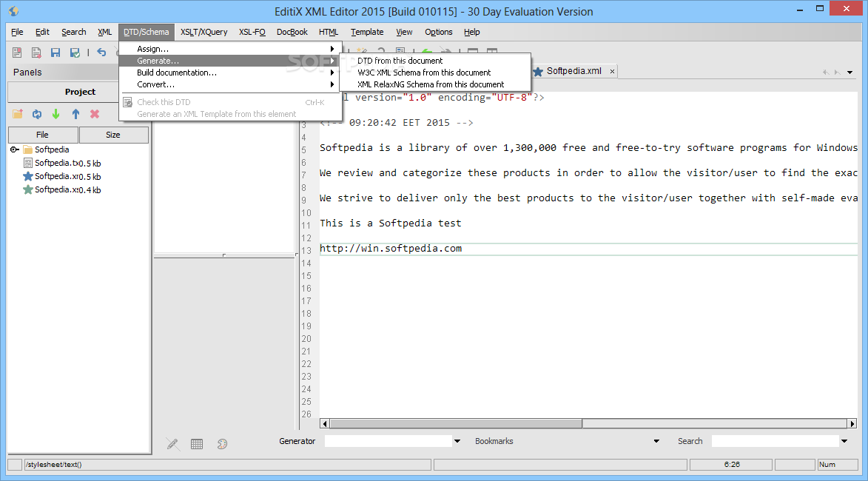
Task: Open the Search menu
Action: [x=73, y=32]
